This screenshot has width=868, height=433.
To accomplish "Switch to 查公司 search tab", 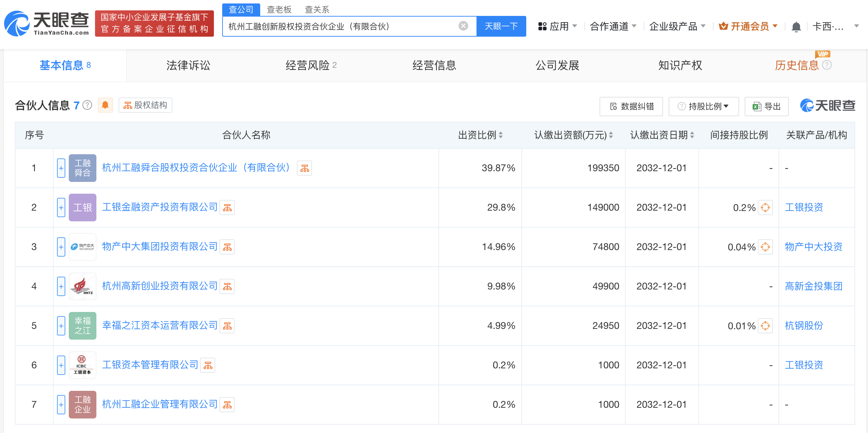I will 241,9.
